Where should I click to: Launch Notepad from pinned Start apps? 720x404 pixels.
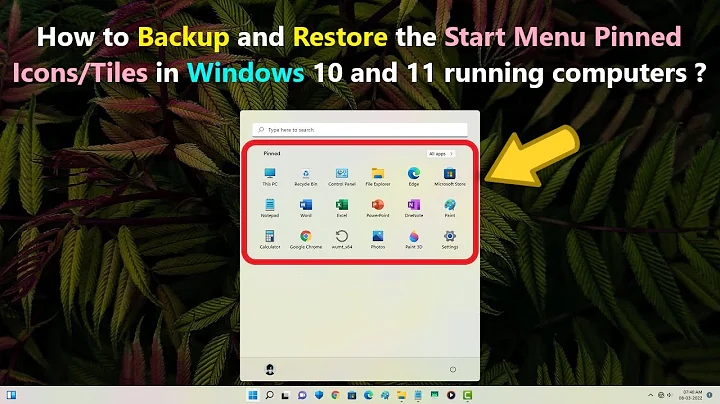pos(270,208)
